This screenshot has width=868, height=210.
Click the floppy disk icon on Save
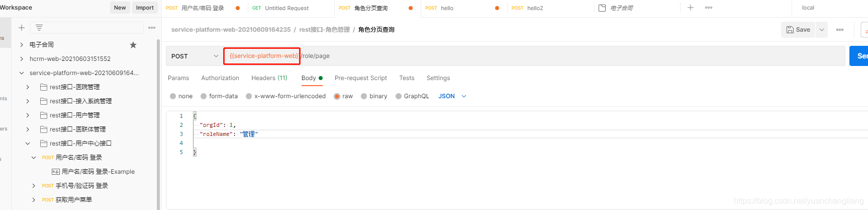tap(790, 30)
